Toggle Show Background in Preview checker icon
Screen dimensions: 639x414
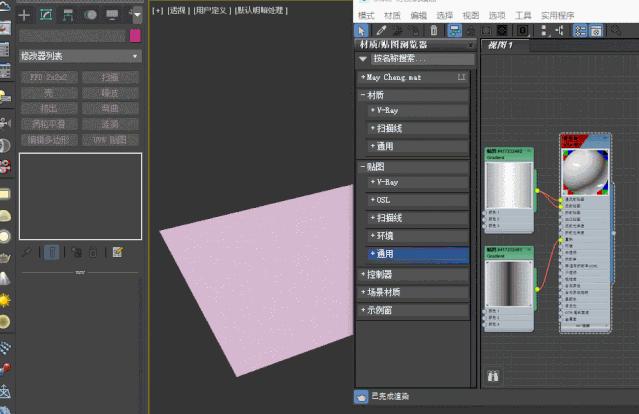pos(502,31)
